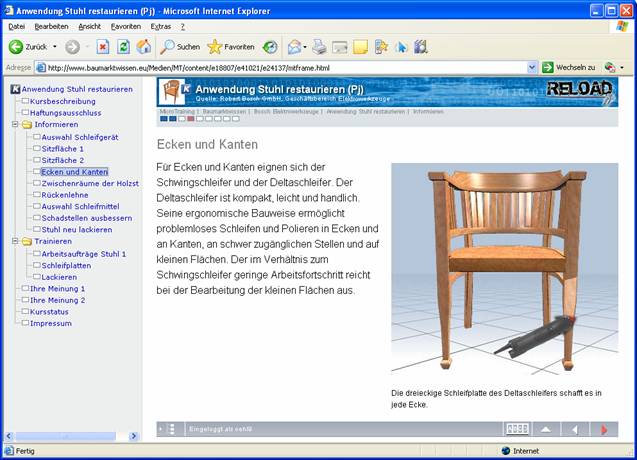Select Sitzfläche 2 in the tree

[62, 160]
